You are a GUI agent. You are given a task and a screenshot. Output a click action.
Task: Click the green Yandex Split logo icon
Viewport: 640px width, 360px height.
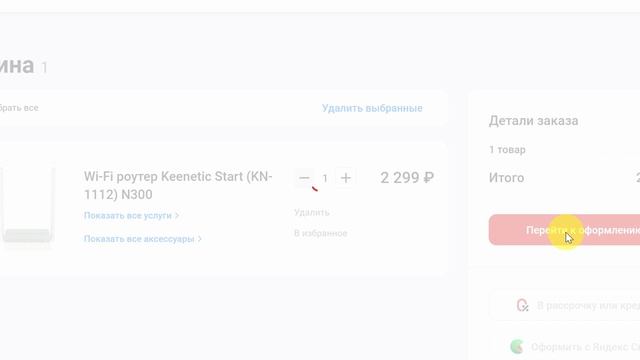517,347
